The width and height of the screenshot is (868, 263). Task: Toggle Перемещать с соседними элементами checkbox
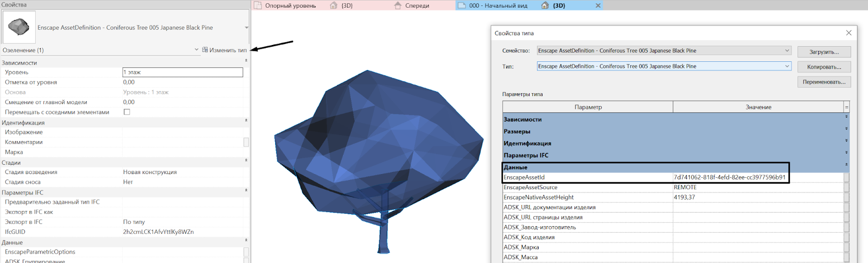(127, 112)
